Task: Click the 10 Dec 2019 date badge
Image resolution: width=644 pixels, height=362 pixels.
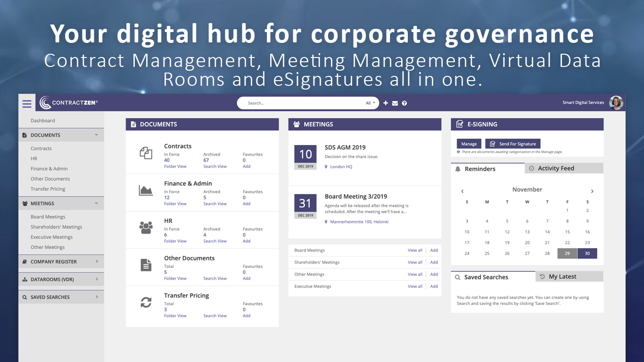Action: coord(305,157)
